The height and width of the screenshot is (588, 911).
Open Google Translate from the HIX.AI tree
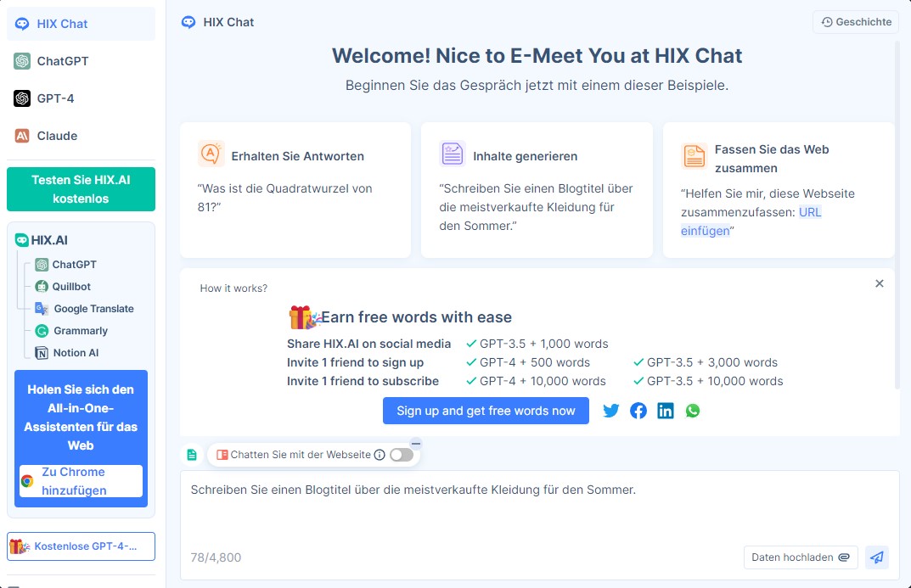click(93, 308)
